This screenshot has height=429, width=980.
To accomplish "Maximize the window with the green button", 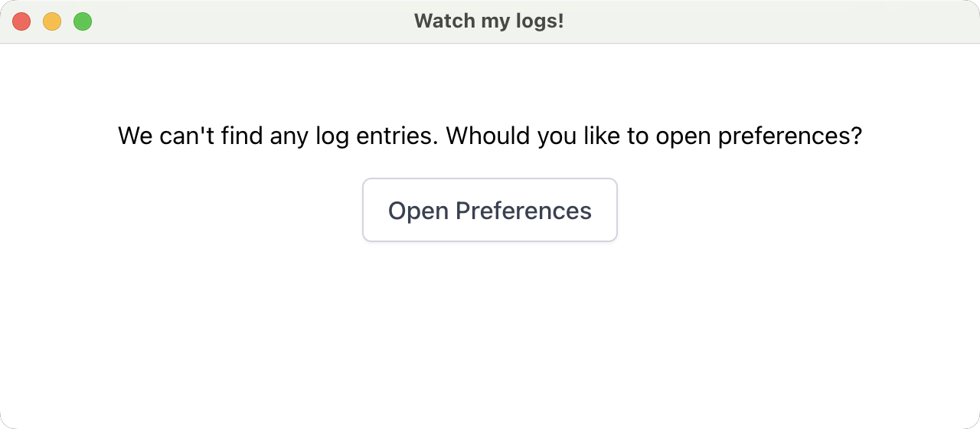I will click(x=83, y=21).
